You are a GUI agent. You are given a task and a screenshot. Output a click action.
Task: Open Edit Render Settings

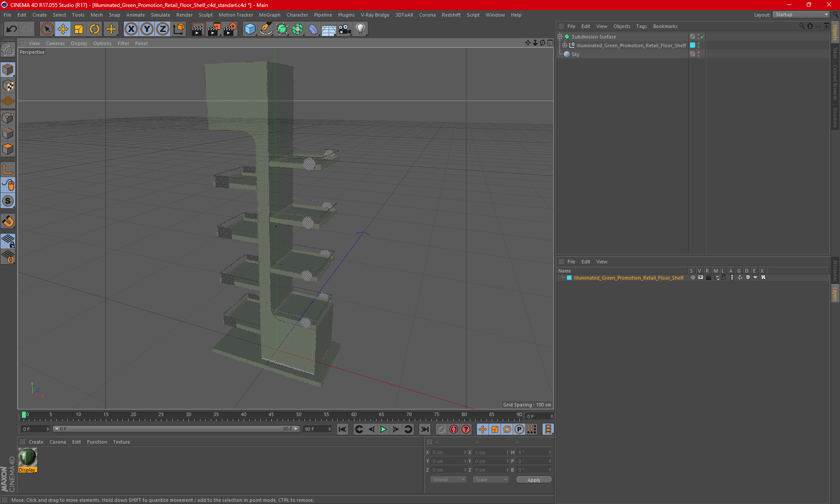point(230,29)
